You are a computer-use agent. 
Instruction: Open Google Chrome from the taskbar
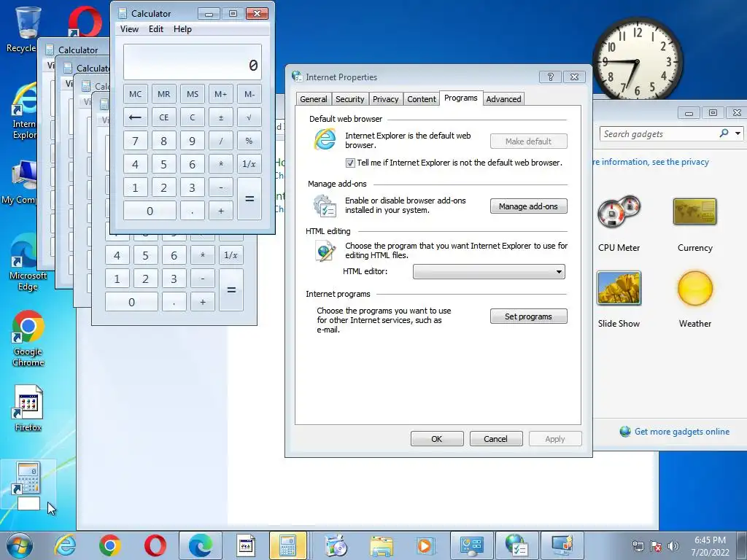click(109, 545)
